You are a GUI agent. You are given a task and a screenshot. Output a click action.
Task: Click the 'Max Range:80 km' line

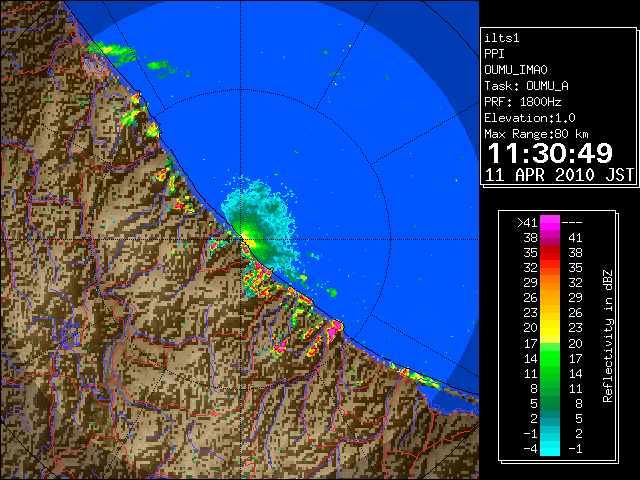pos(536,134)
